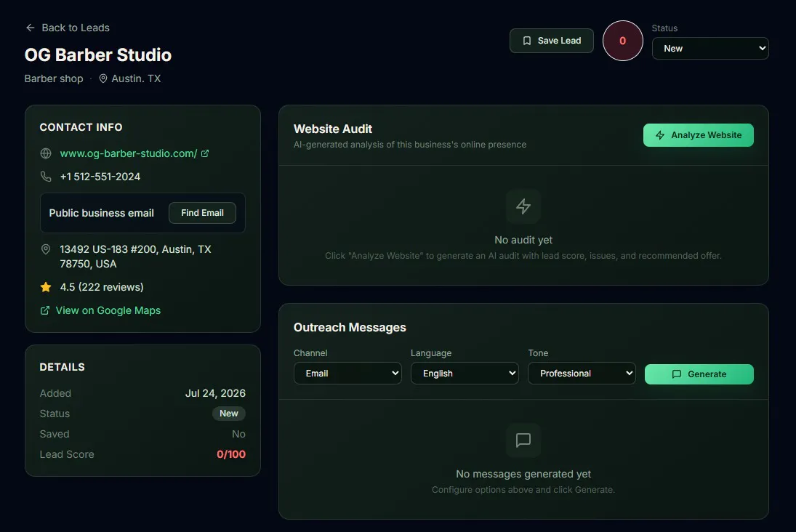The width and height of the screenshot is (796, 532).
Task: Click the Analyze Website button
Action: click(698, 135)
